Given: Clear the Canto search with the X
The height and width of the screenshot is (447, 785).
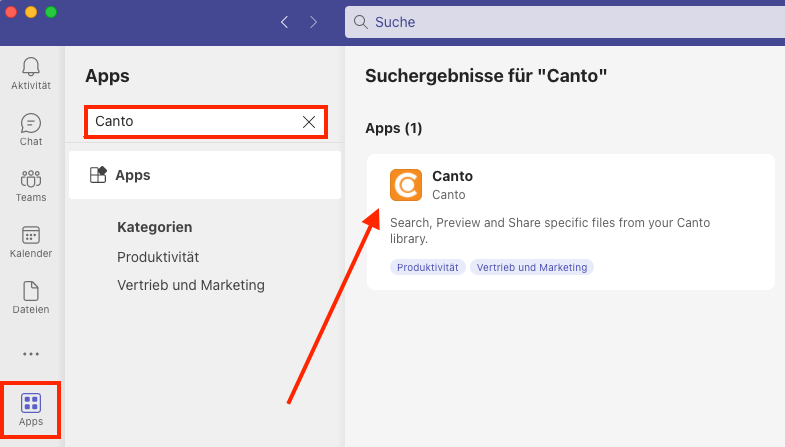Looking at the screenshot, I should [x=309, y=122].
